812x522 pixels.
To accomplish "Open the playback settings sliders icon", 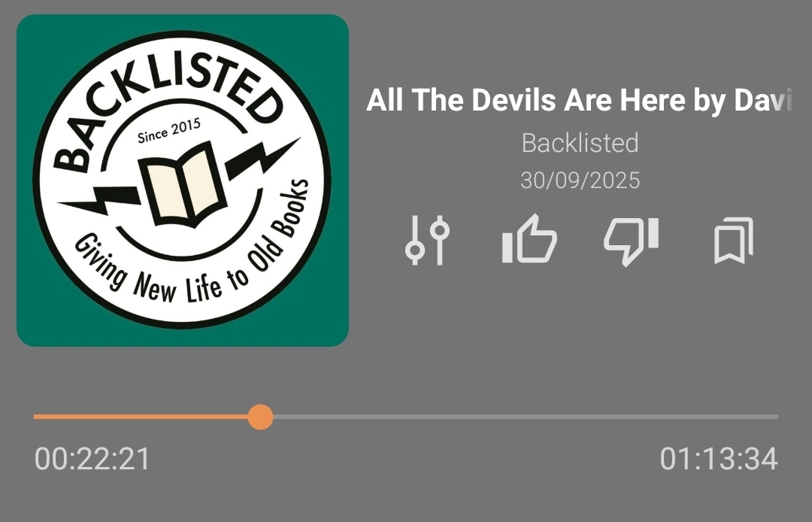I will (x=427, y=240).
